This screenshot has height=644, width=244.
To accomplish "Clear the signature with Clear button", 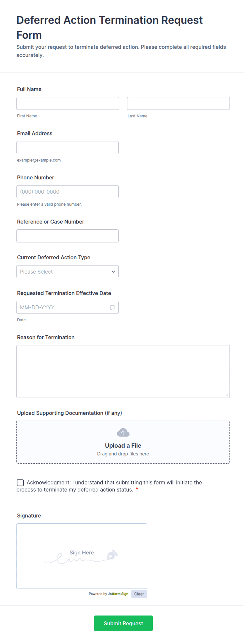I will [x=139, y=594].
